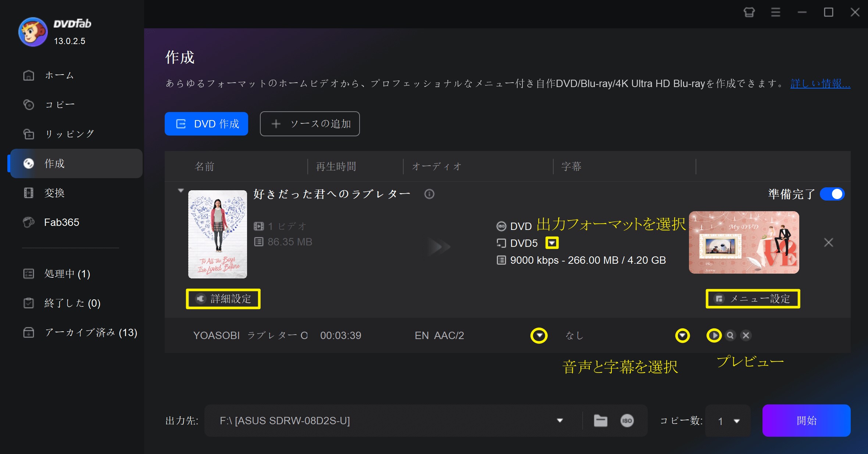Open the 変換 converter sidebar item

[x=54, y=193]
